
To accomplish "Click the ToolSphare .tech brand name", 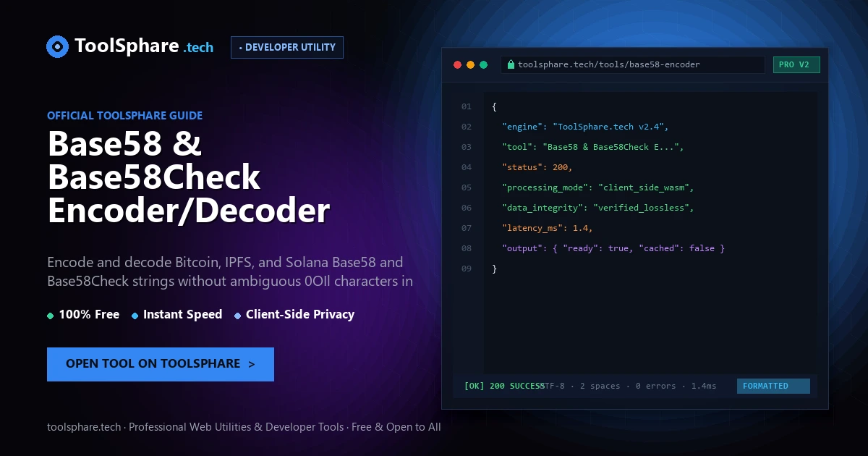I will [x=144, y=47].
